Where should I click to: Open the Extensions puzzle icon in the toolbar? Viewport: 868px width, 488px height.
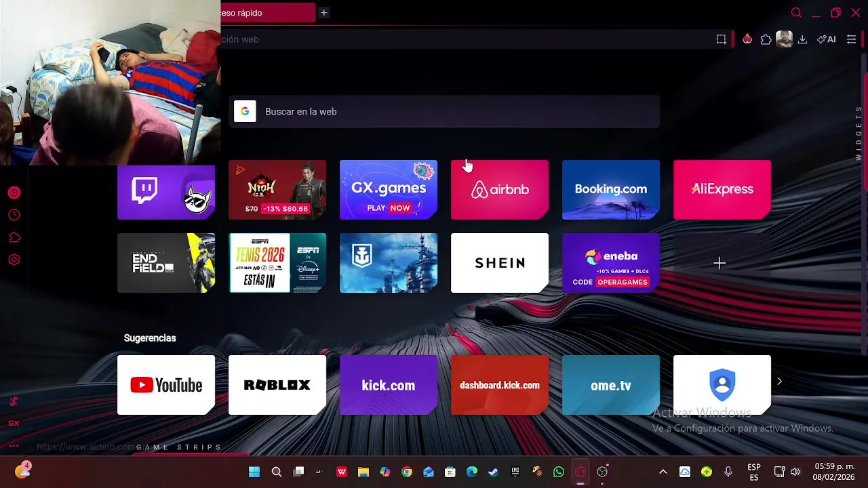click(x=766, y=39)
